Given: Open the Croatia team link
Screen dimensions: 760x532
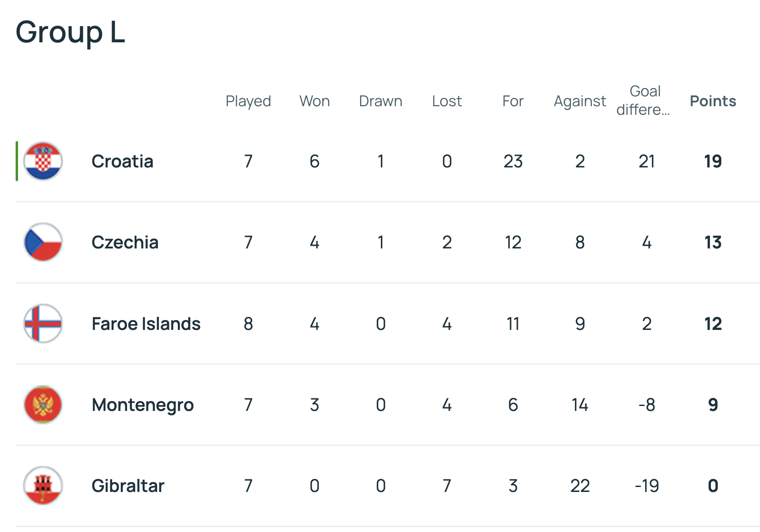Looking at the screenshot, I should click(x=122, y=161).
